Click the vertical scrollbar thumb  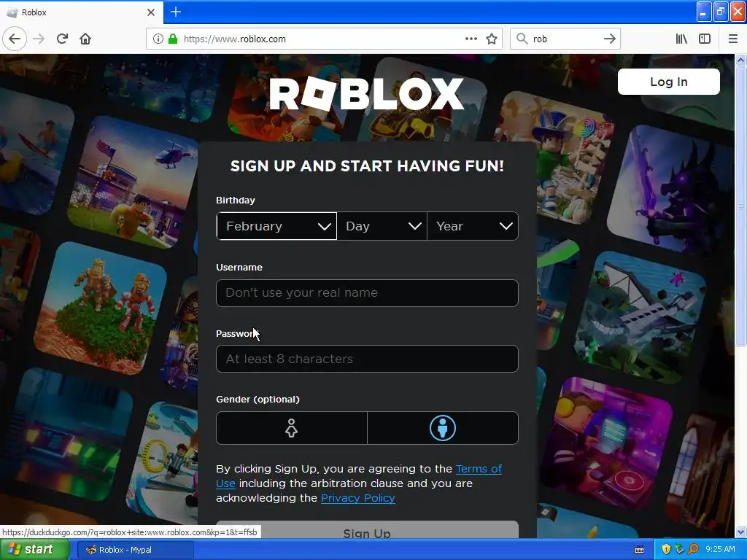[740, 206]
